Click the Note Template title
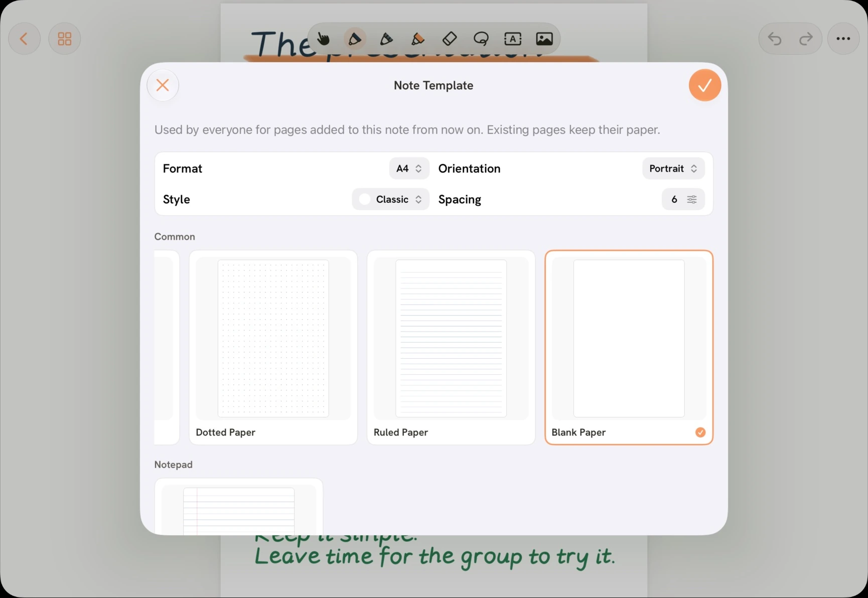 click(433, 85)
